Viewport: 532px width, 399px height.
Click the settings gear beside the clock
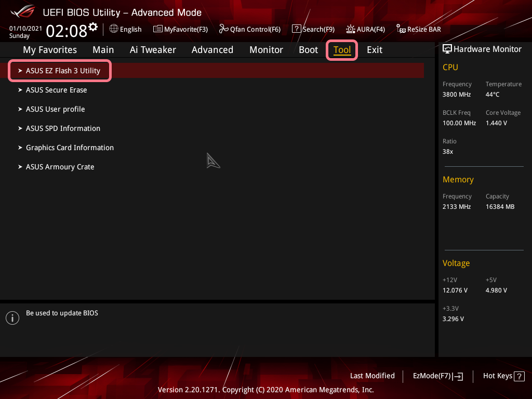[x=93, y=26]
